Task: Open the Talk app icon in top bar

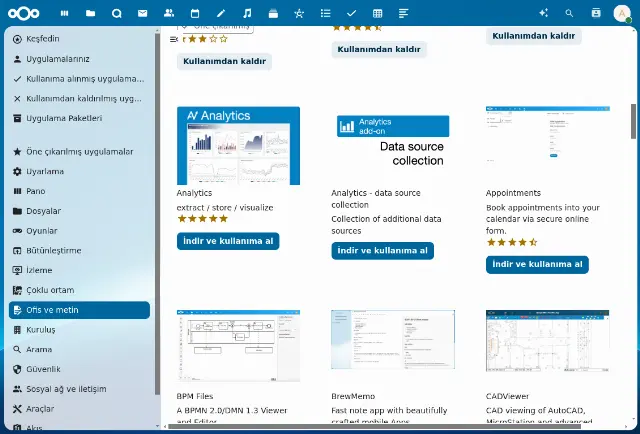Action: pyautogui.click(x=117, y=13)
